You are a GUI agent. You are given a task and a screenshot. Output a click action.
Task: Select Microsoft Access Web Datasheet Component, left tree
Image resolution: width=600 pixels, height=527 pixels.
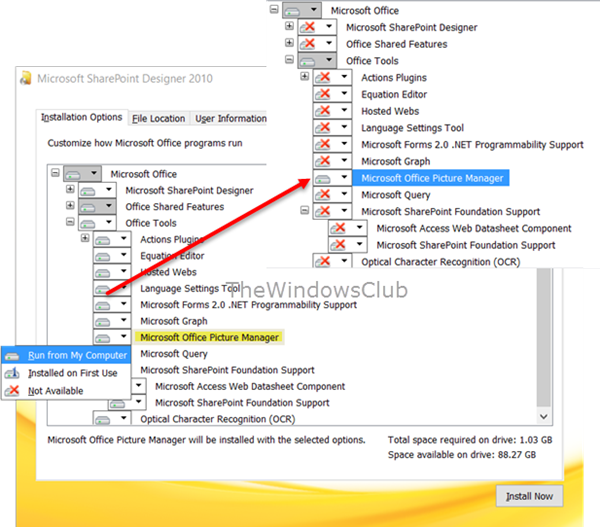pos(250,387)
